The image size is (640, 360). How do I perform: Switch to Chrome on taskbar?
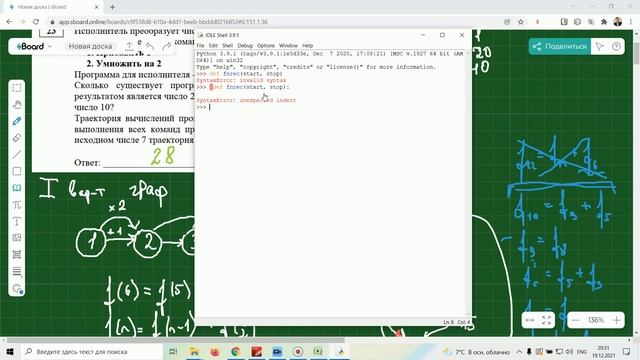(x=236, y=351)
